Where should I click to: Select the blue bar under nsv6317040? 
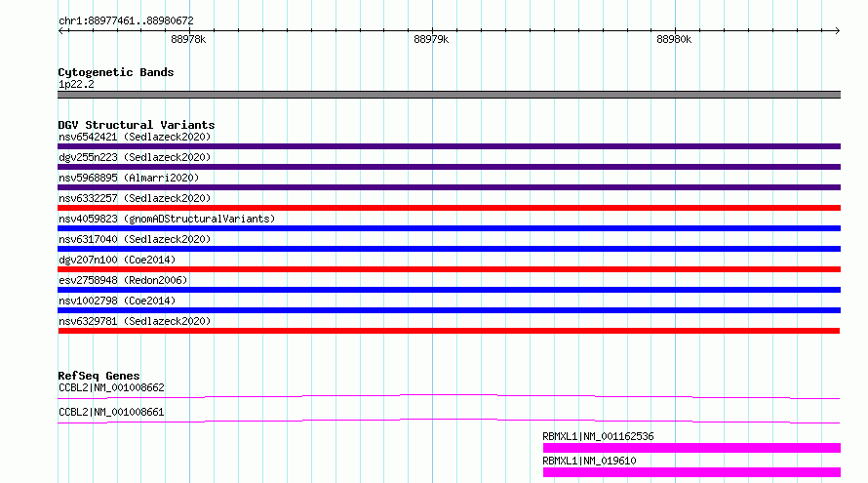pyautogui.click(x=449, y=249)
